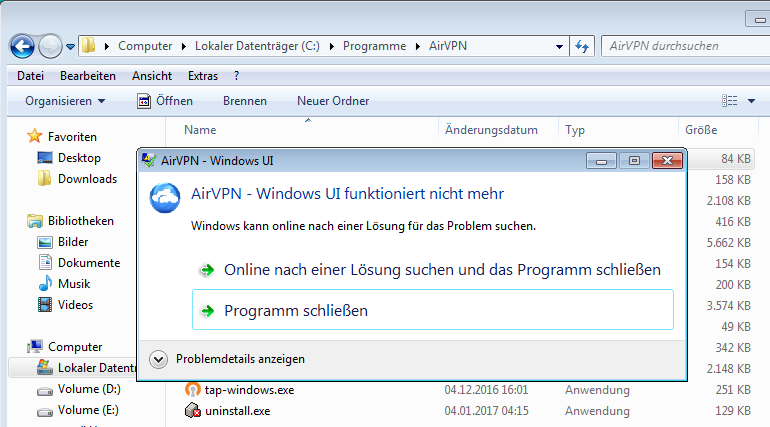
Task: Click the Videos filmstrip icon
Action: (x=45, y=305)
